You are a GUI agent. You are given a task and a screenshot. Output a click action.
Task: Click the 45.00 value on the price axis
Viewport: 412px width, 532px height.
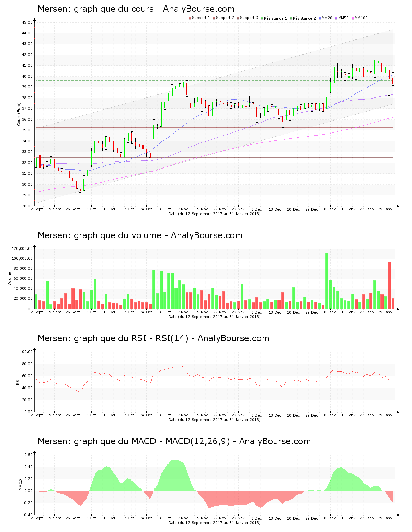point(27,22)
